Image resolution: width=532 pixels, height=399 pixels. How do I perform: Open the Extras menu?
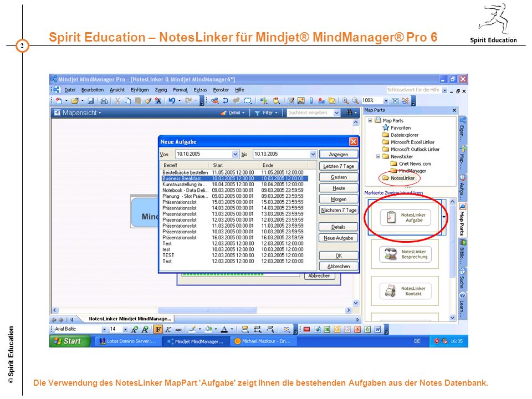tap(200, 90)
